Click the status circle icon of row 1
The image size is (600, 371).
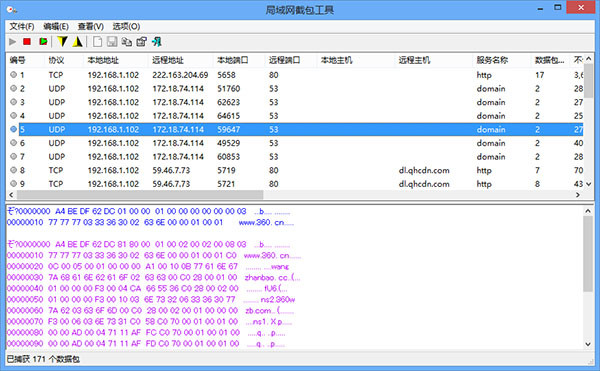(x=13, y=75)
